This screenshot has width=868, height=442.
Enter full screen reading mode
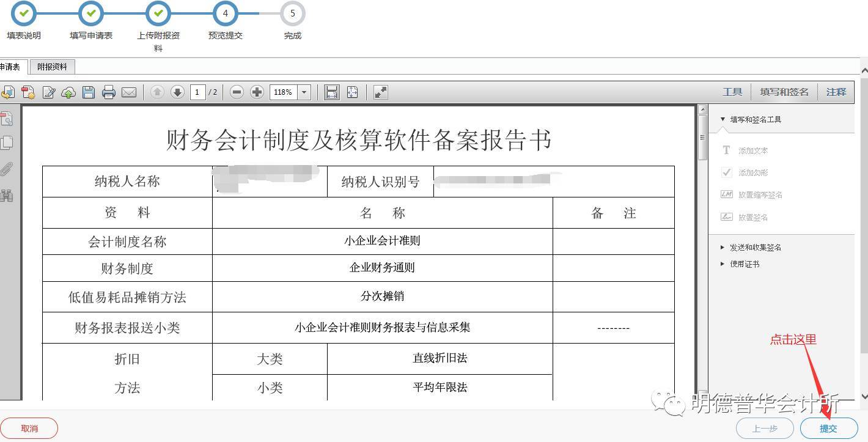pyautogui.click(x=380, y=92)
